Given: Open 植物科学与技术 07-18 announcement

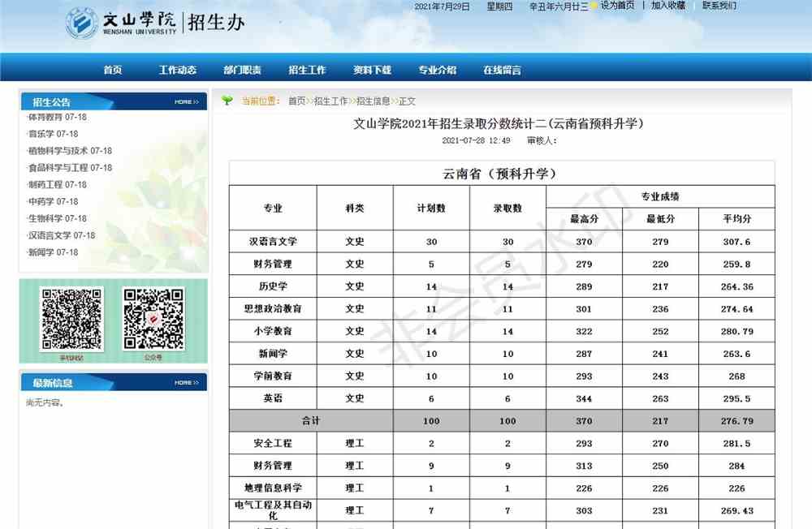Looking at the screenshot, I should (69, 151).
